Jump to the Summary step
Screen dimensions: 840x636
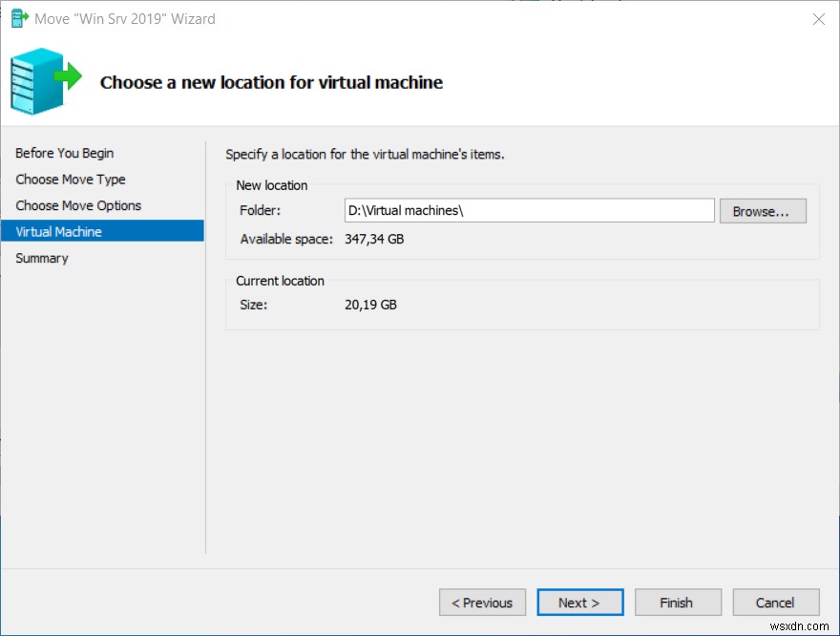(41, 258)
